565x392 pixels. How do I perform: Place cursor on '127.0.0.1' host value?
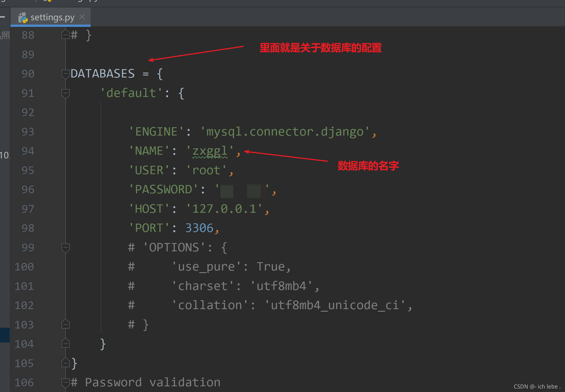[x=224, y=209]
